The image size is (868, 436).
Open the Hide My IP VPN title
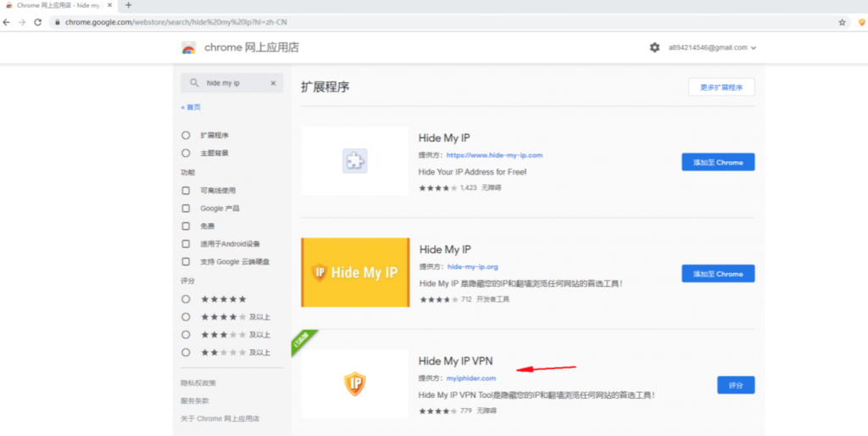point(455,361)
